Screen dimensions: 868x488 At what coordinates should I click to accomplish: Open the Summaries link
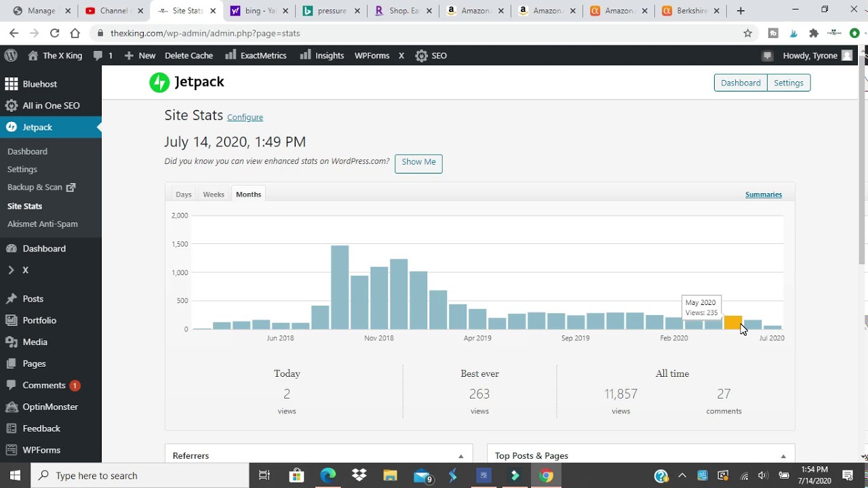pos(764,195)
